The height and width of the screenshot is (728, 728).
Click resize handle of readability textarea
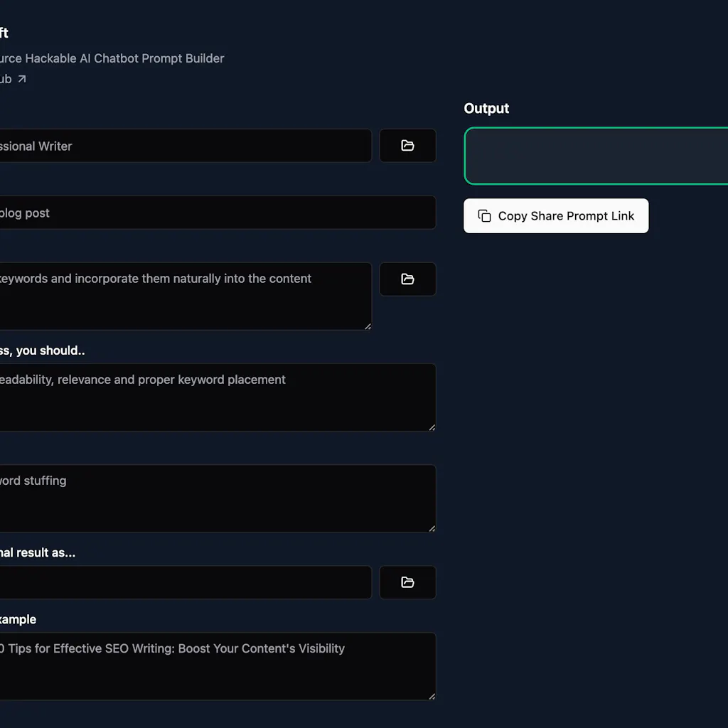tap(432, 427)
